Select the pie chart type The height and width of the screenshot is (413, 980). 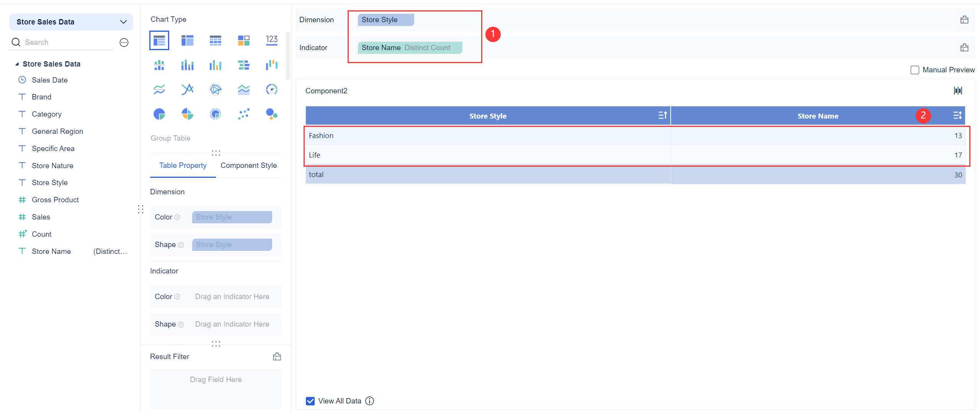(159, 114)
